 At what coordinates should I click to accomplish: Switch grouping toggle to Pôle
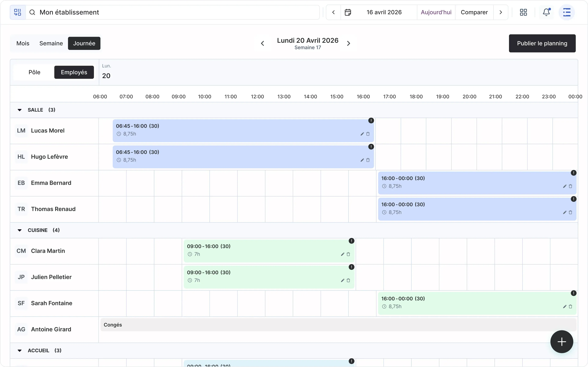click(34, 72)
